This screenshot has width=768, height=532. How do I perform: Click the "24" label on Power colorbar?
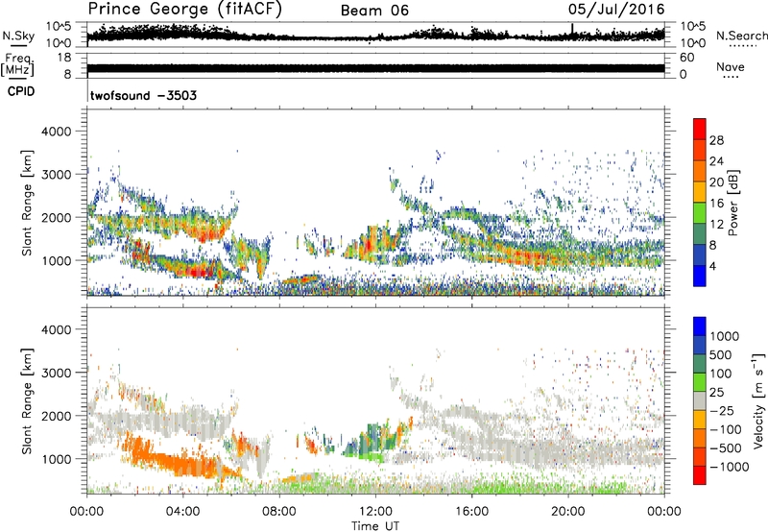click(x=716, y=161)
